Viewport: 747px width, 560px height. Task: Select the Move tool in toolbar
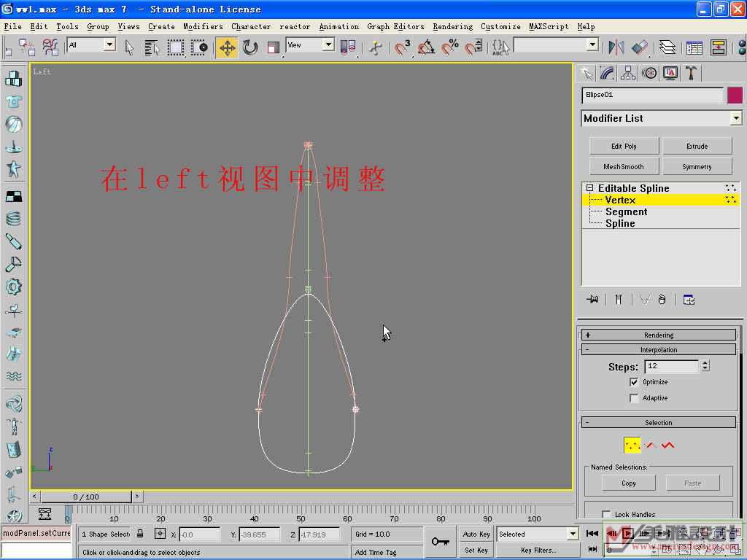point(227,47)
